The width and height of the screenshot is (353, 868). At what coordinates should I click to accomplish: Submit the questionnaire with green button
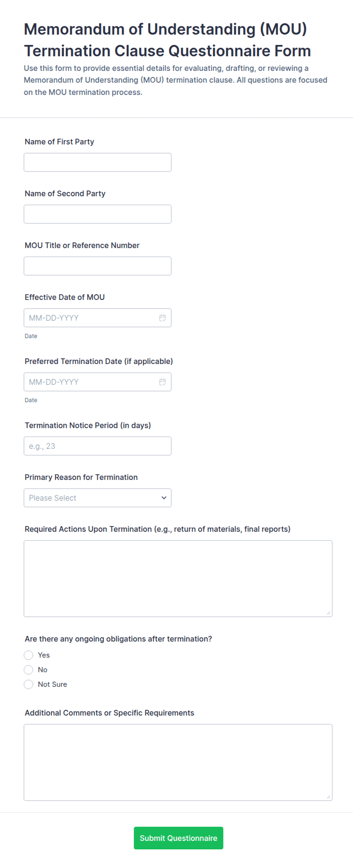click(178, 838)
